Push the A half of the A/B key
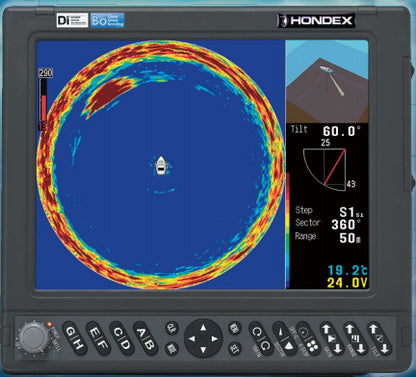 [141, 332]
